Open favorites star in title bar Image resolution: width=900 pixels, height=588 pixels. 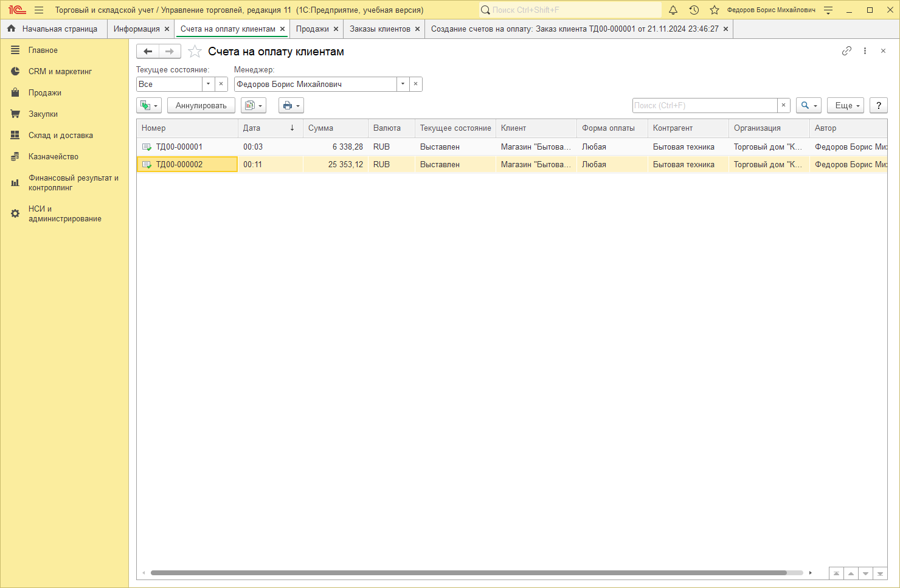(715, 10)
